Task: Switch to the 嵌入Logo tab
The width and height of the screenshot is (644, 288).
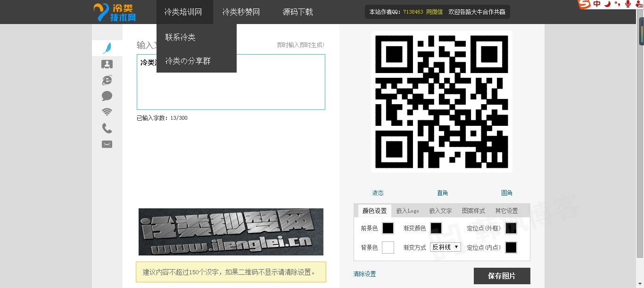Action: pos(407,211)
